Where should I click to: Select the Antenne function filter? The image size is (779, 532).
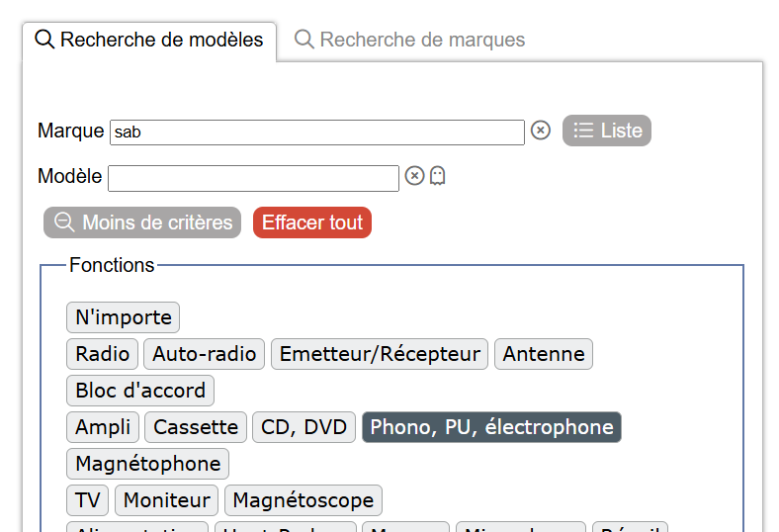544,354
